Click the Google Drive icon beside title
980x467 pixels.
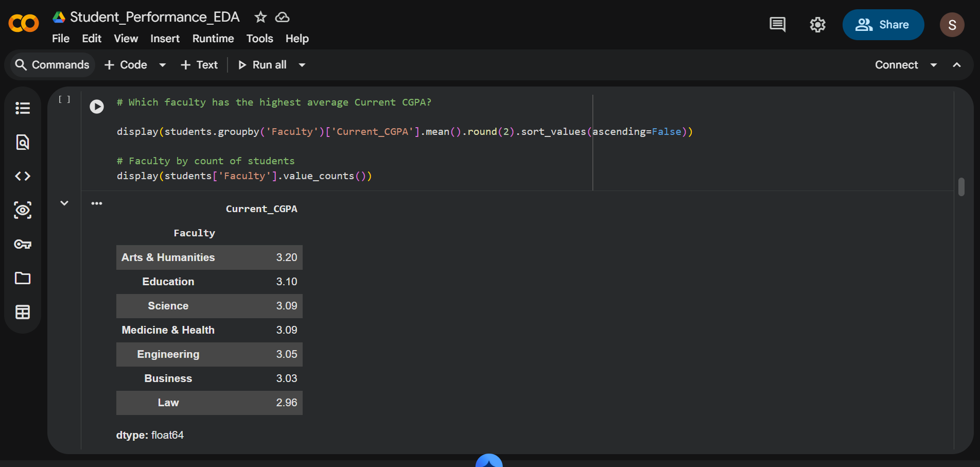(59, 17)
